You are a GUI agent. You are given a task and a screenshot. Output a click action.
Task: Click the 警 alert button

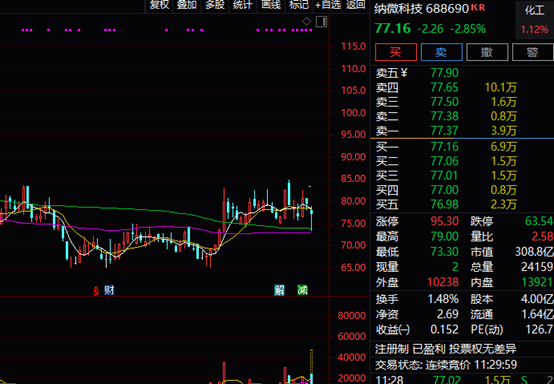tap(533, 52)
